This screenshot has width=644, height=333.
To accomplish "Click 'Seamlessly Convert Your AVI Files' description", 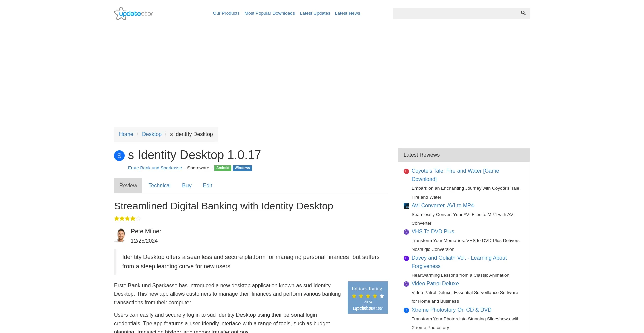I will point(463,219).
